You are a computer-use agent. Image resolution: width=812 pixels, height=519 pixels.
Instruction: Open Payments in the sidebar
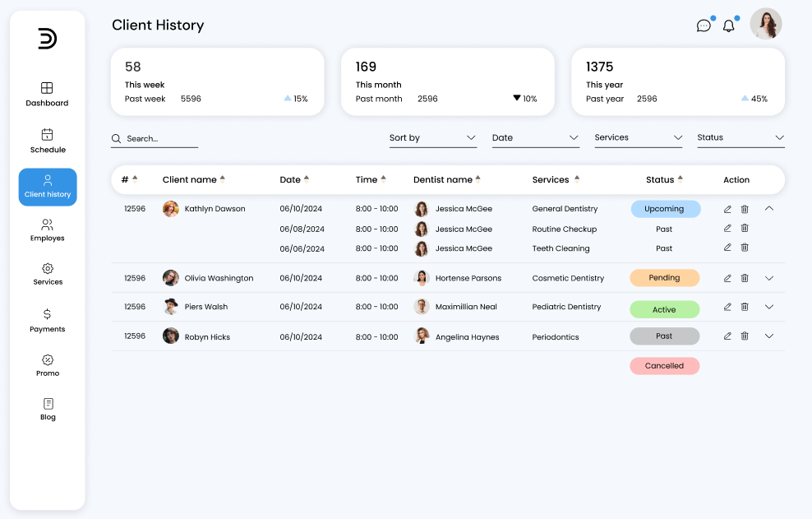pos(48,320)
